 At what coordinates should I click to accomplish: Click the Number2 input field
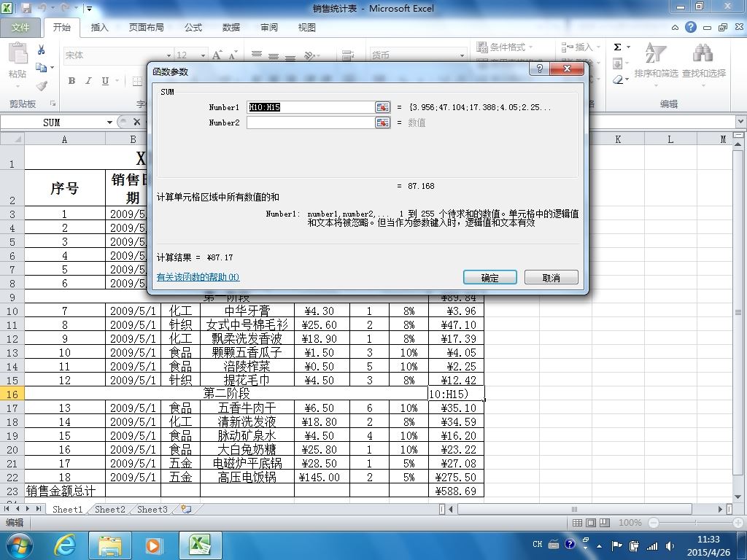pos(311,122)
